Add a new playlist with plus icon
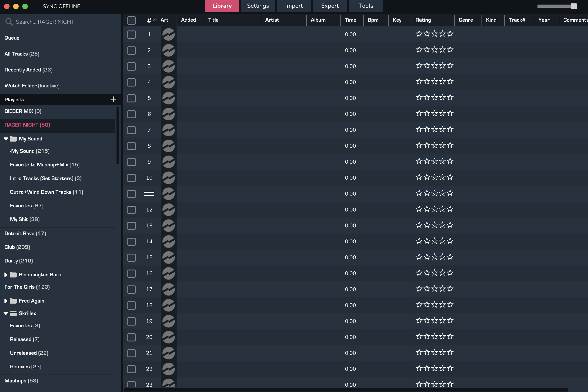The image size is (588, 392). pos(113,99)
